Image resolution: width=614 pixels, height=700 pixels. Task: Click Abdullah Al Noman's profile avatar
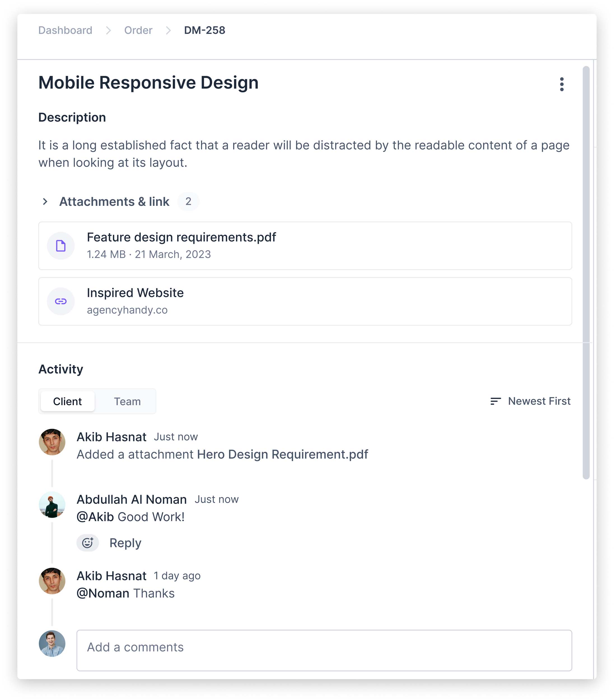[x=52, y=505]
